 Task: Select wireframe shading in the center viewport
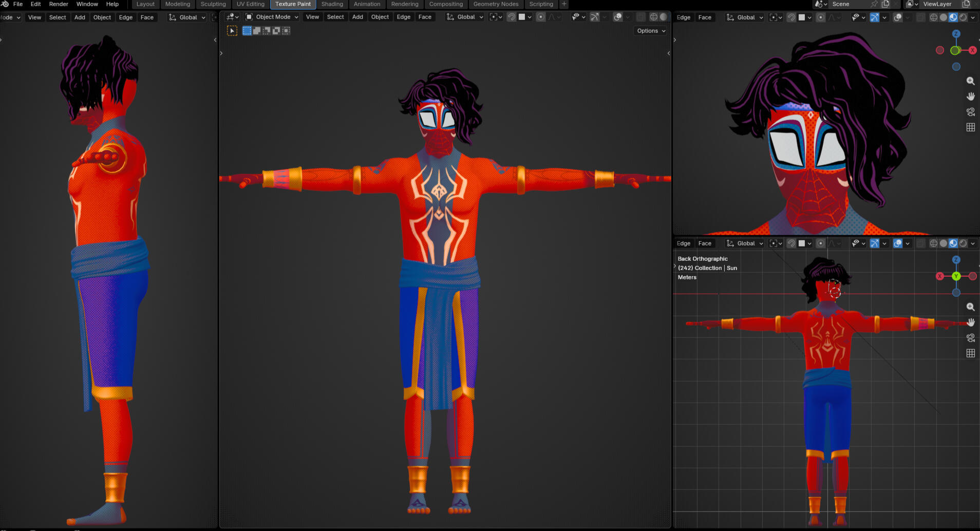click(653, 17)
